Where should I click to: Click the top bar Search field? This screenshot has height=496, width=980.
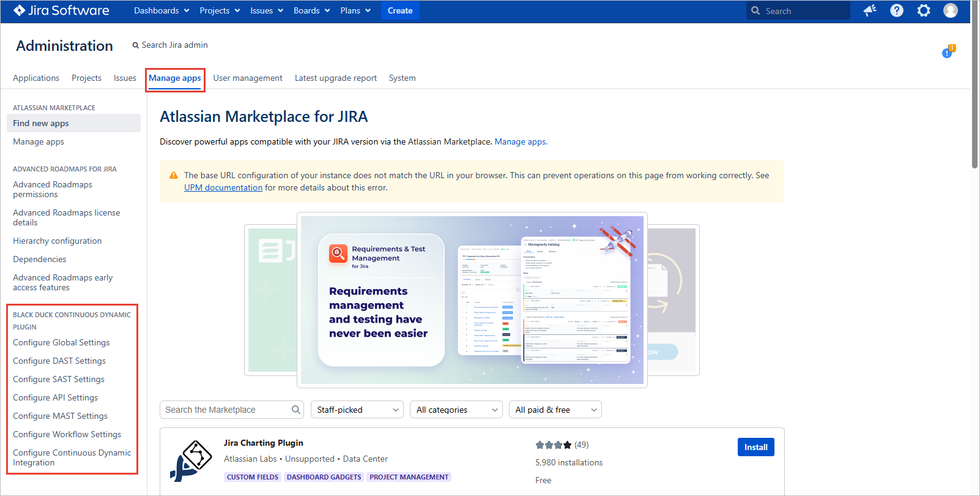tap(798, 10)
